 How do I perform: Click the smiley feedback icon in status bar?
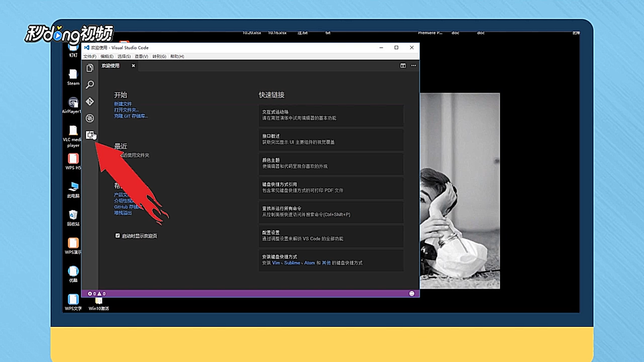point(412,294)
